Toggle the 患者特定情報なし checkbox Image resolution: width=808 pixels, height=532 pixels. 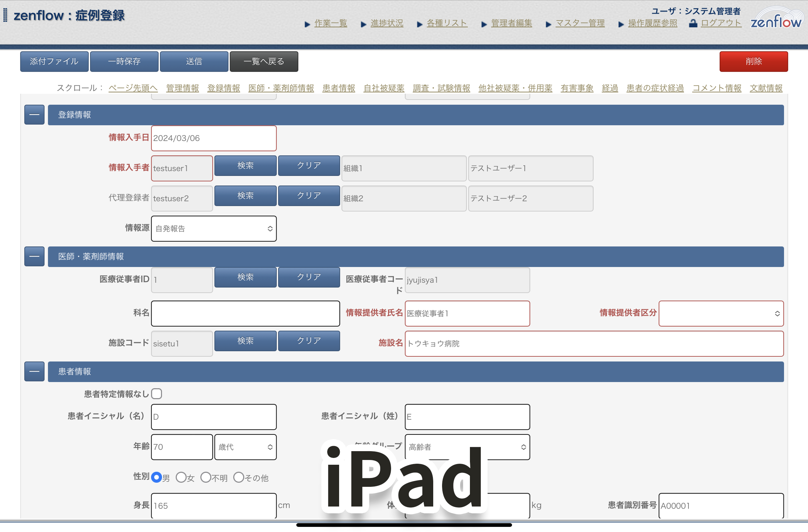tap(157, 394)
